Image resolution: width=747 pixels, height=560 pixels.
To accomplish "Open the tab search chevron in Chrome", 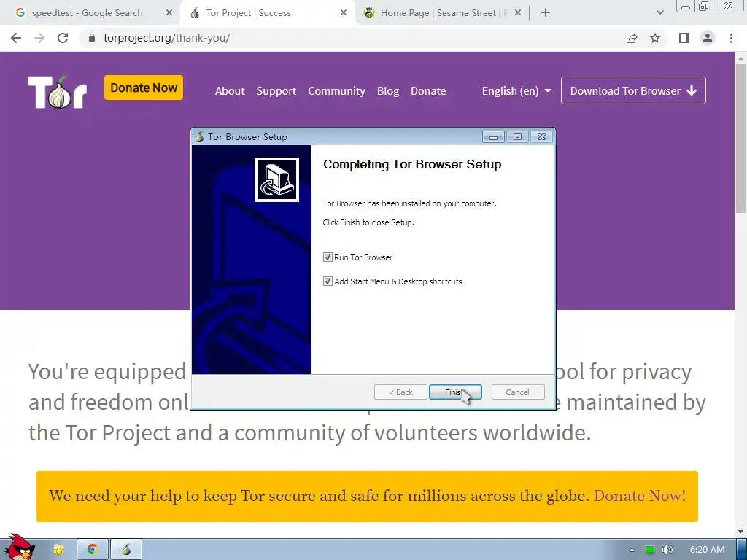I will coord(659,13).
